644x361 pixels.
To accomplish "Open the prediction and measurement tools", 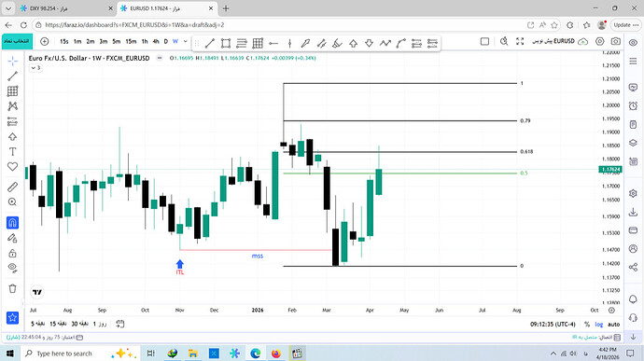I will click(13, 121).
